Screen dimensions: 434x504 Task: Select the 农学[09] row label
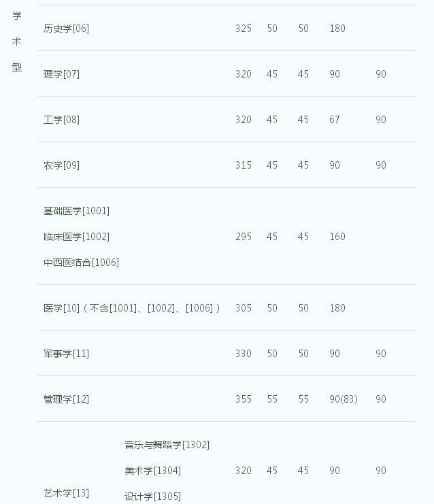pyautogui.click(x=61, y=165)
